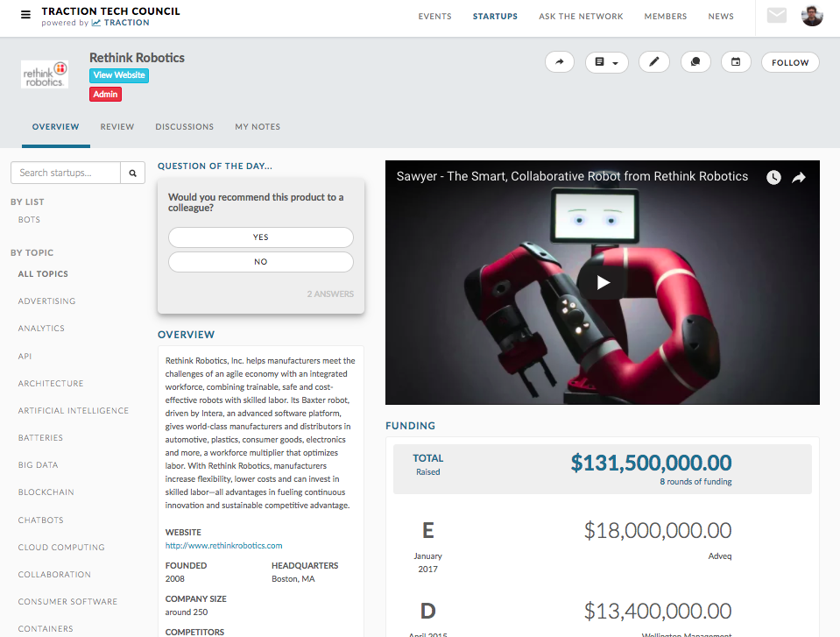Select the Advertising topic
This screenshot has width=840, height=637.
click(46, 301)
